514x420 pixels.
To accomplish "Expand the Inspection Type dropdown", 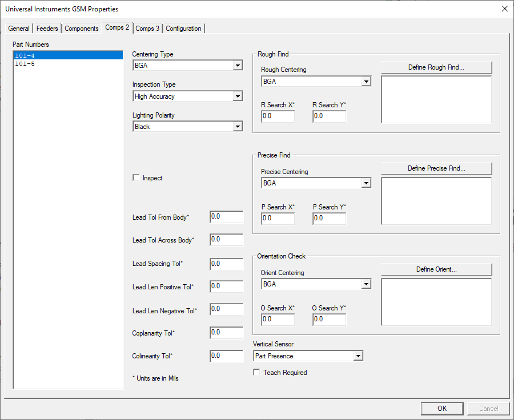I will coord(238,96).
